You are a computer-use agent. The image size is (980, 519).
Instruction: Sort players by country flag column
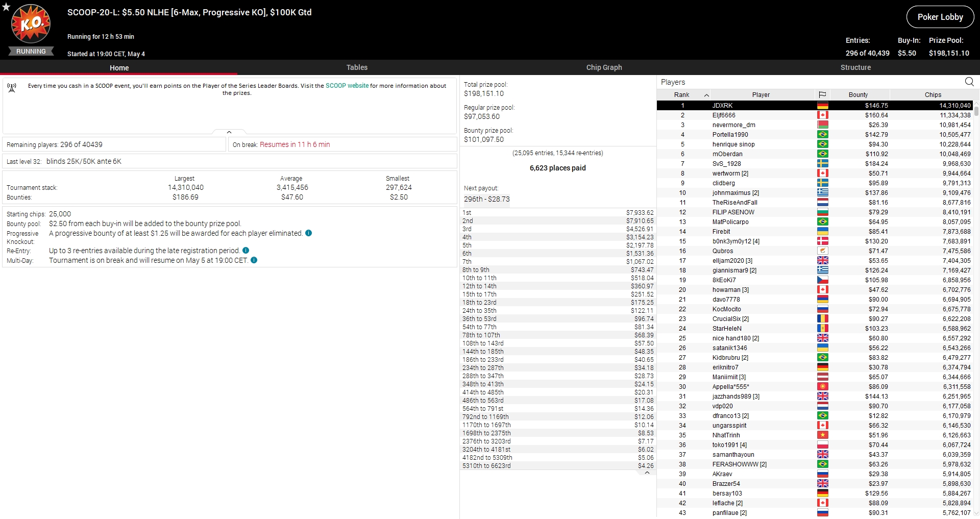pyautogui.click(x=822, y=95)
